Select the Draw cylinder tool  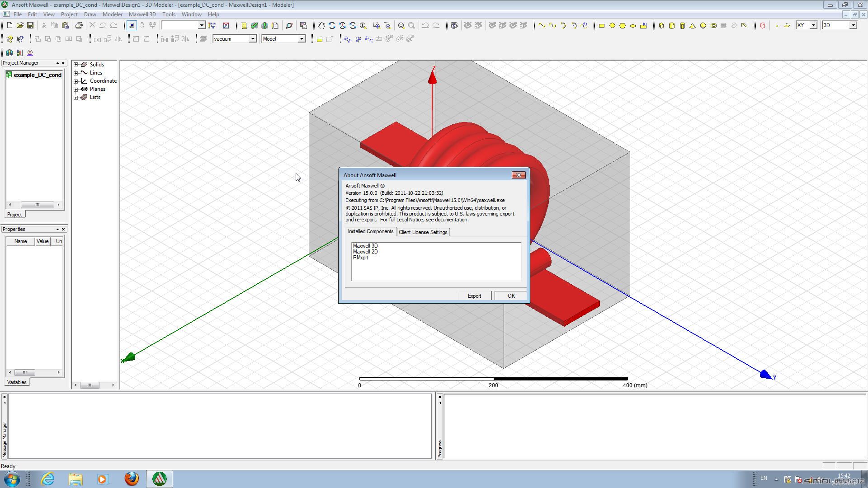[x=672, y=25]
